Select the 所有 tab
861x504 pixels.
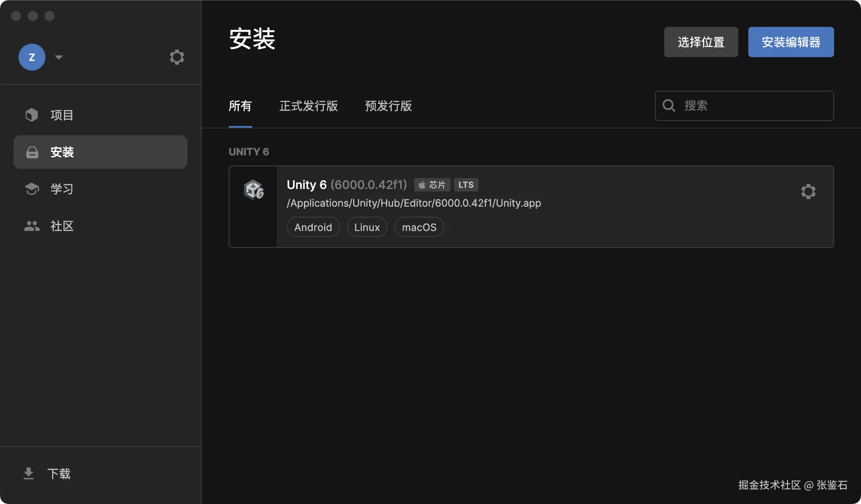[240, 106]
